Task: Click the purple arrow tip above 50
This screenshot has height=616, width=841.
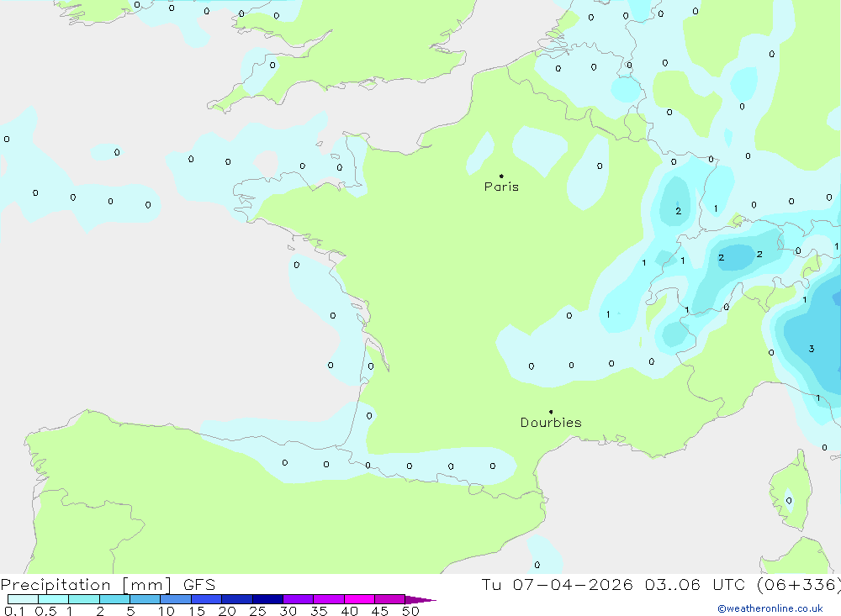Action: click(x=420, y=600)
